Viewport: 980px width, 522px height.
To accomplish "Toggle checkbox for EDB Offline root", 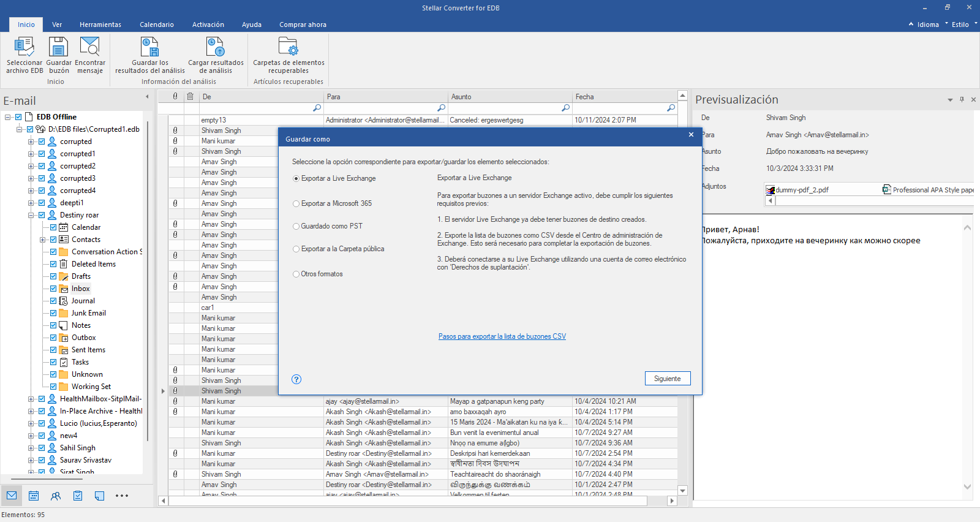I will (x=18, y=117).
